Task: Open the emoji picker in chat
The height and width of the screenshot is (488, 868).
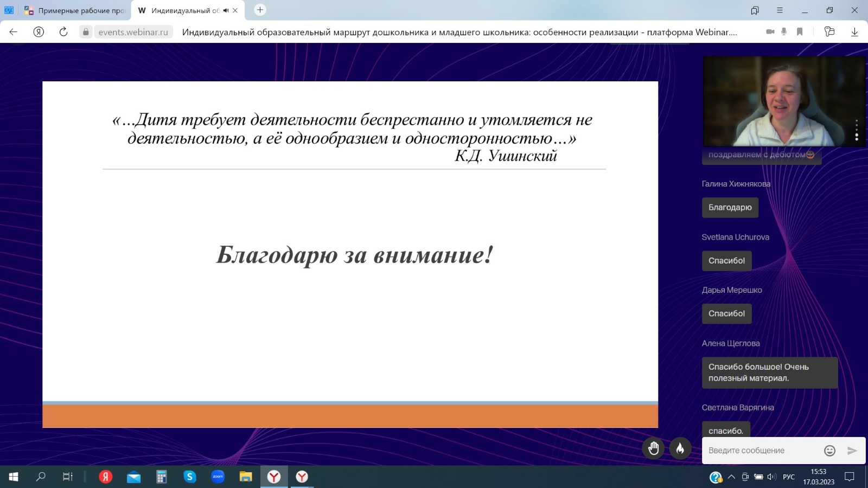Action: click(x=829, y=451)
